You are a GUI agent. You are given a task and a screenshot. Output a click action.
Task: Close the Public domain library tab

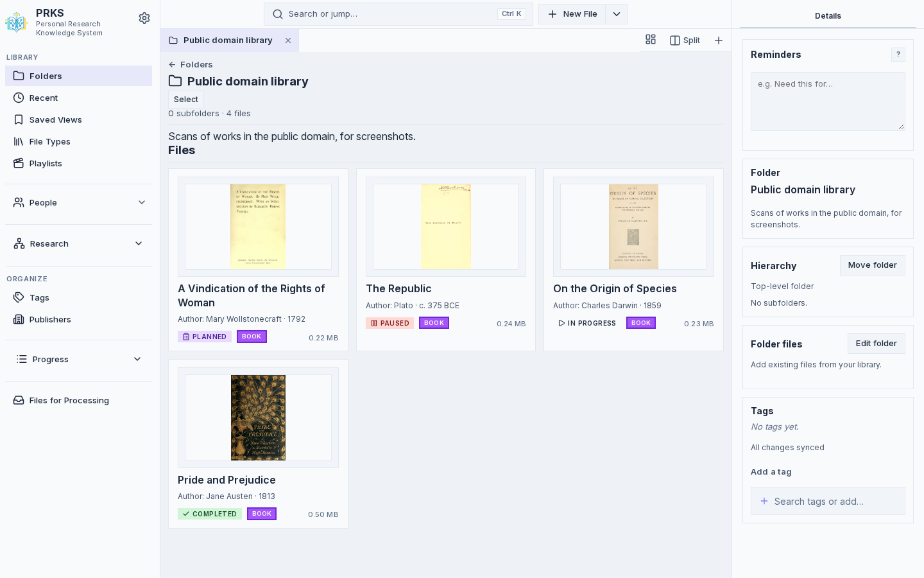[x=288, y=40]
